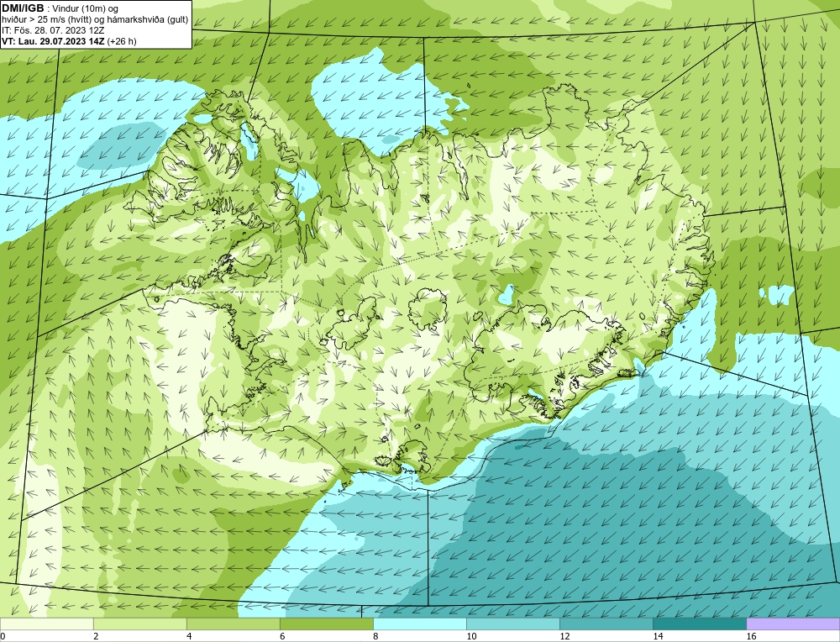Click the 6-8 m/s dark green swatch
Screen dimensions: 840x642
pyautogui.click(x=326, y=624)
